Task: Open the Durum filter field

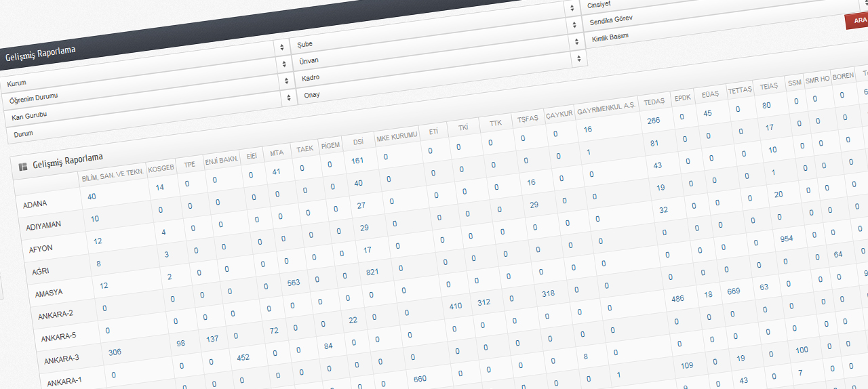Action: (x=151, y=117)
